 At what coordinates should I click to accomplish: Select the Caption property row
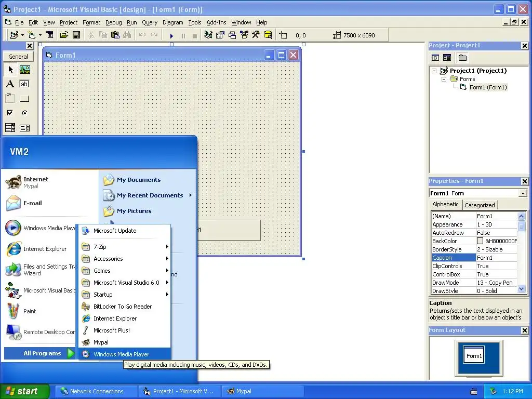click(x=474, y=258)
